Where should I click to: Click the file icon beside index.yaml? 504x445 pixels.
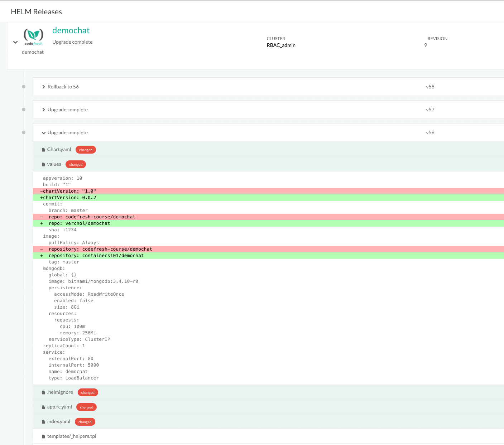point(43,422)
